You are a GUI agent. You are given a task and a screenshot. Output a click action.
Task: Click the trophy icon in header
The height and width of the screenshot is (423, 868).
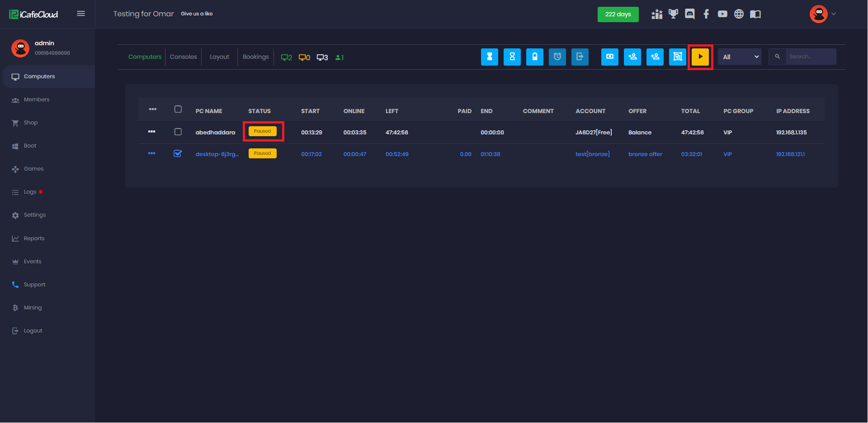(x=673, y=14)
